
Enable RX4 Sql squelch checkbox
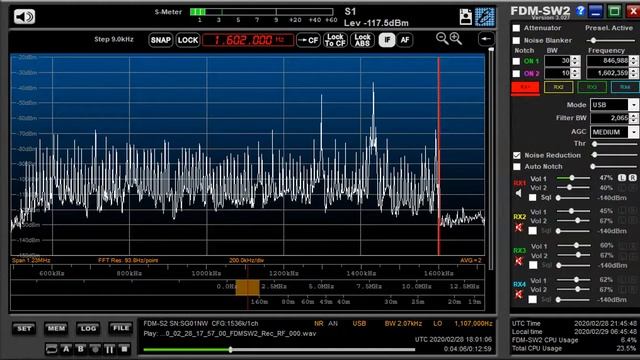[533, 300]
